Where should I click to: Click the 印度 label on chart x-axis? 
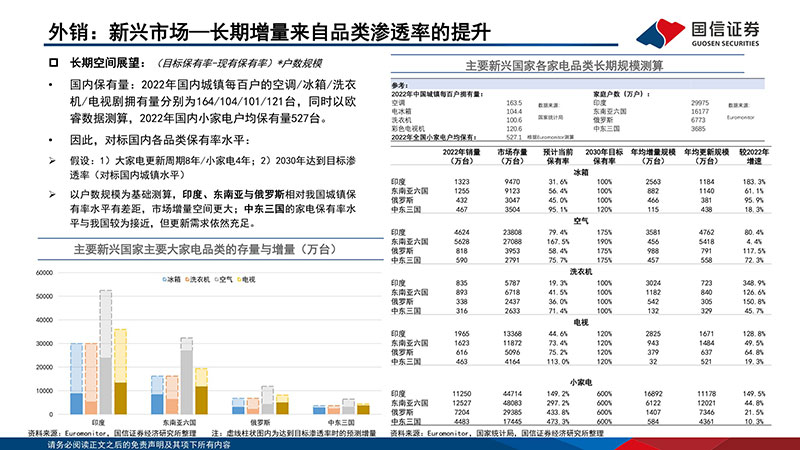click(x=98, y=422)
